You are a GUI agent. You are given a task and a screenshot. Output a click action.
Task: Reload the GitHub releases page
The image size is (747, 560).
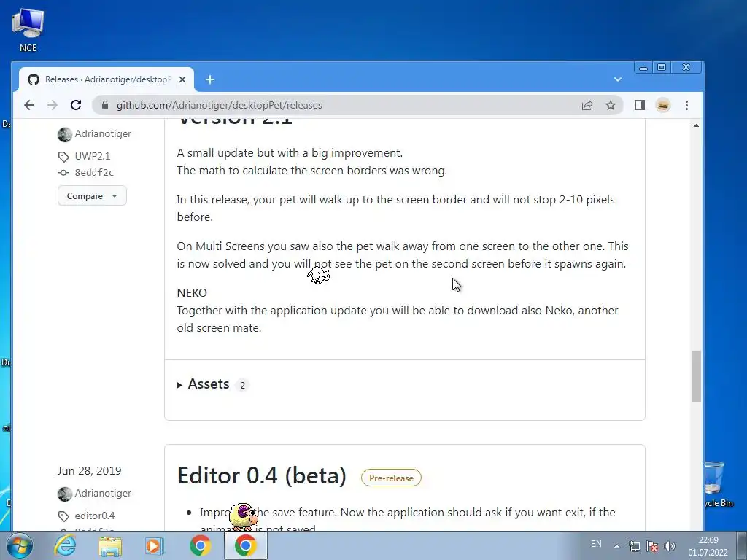coord(76,105)
